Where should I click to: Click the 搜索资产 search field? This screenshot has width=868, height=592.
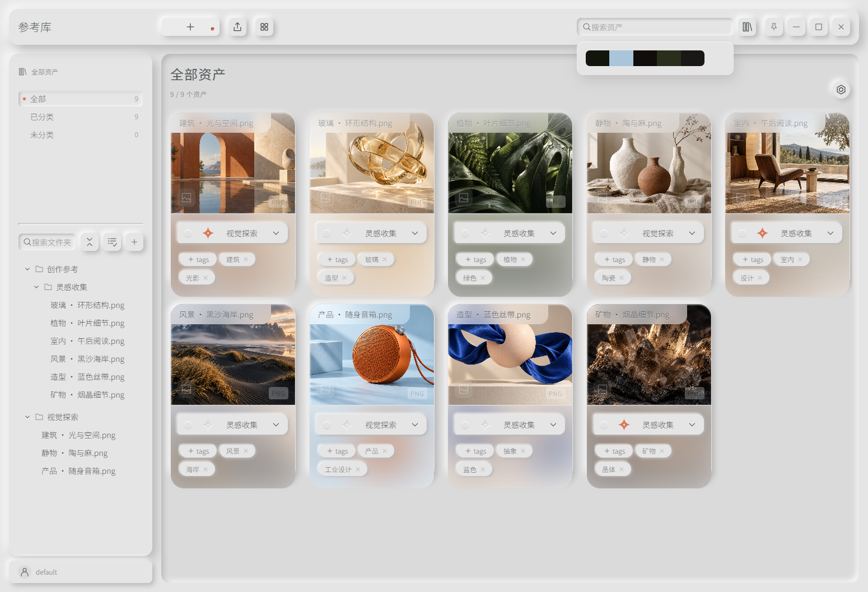point(655,27)
